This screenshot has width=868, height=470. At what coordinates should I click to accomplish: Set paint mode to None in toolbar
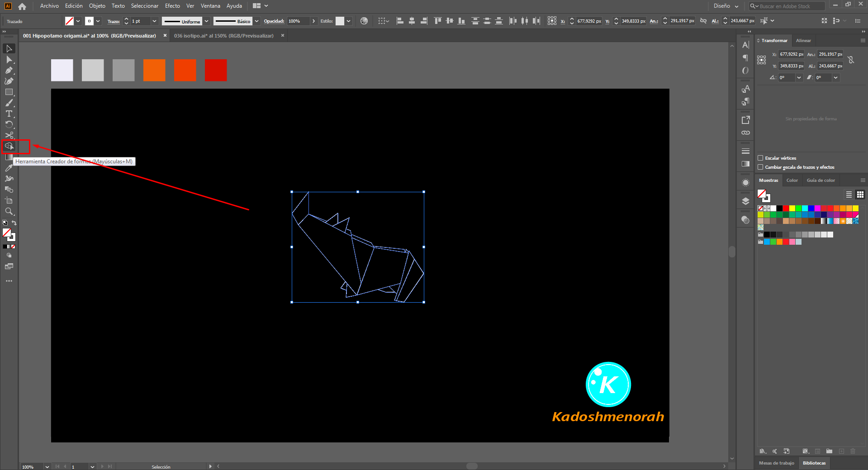click(x=14, y=247)
